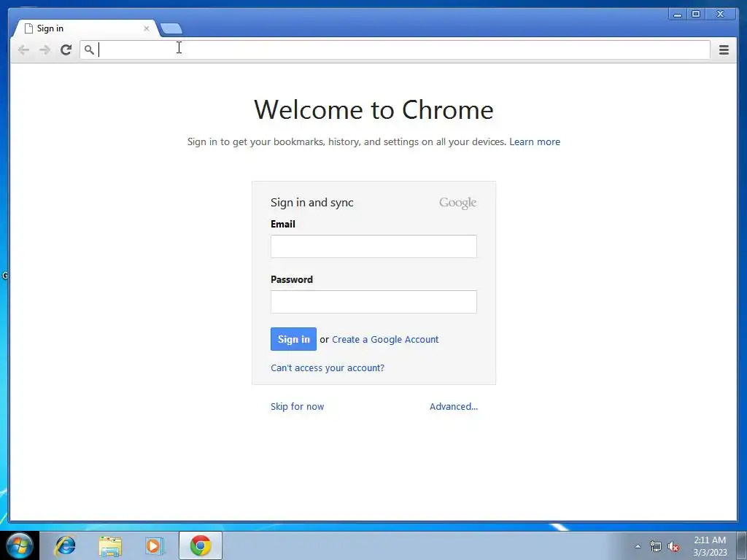Click the browser forward arrow
The height and width of the screenshot is (560, 747).
[44, 50]
